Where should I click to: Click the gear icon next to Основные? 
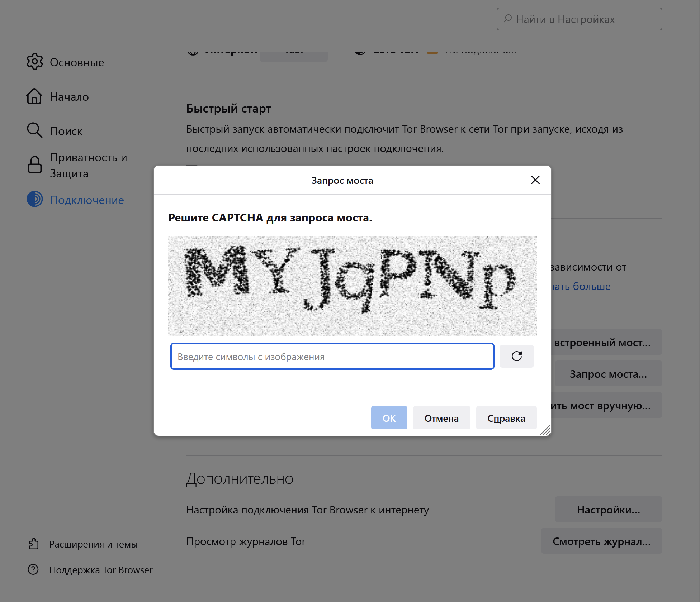[x=35, y=62]
